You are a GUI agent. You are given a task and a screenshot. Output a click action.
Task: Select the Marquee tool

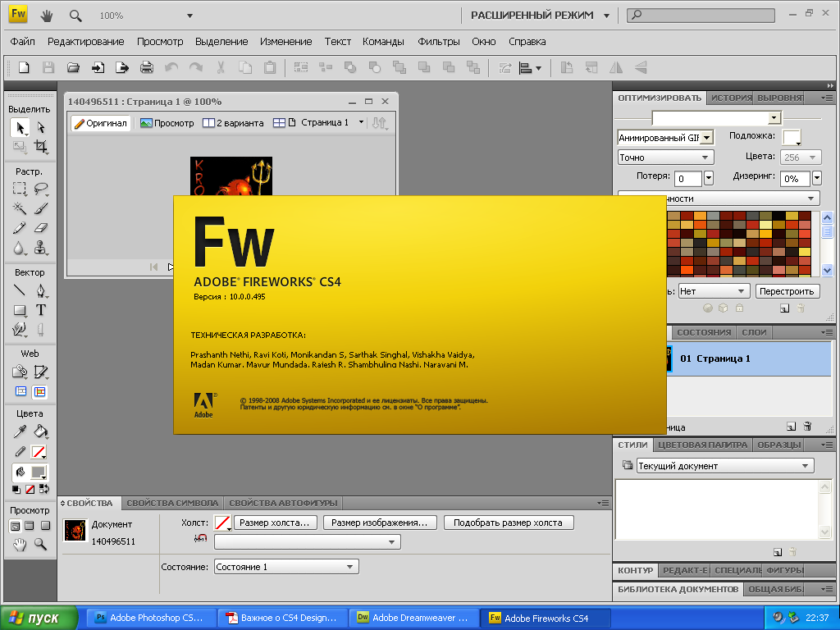pyautogui.click(x=20, y=189)
